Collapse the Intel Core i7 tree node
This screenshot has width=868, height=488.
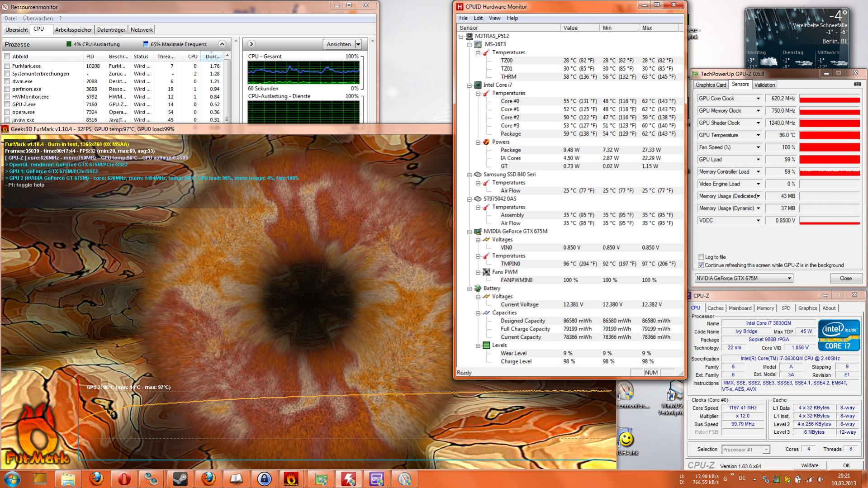(x=470, y=85)
